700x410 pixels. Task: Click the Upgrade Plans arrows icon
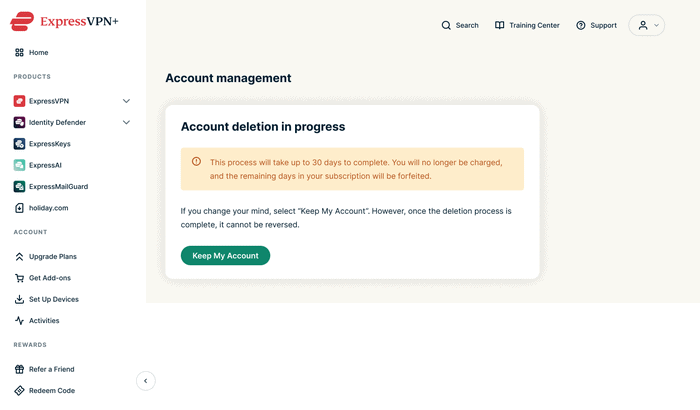19,257
